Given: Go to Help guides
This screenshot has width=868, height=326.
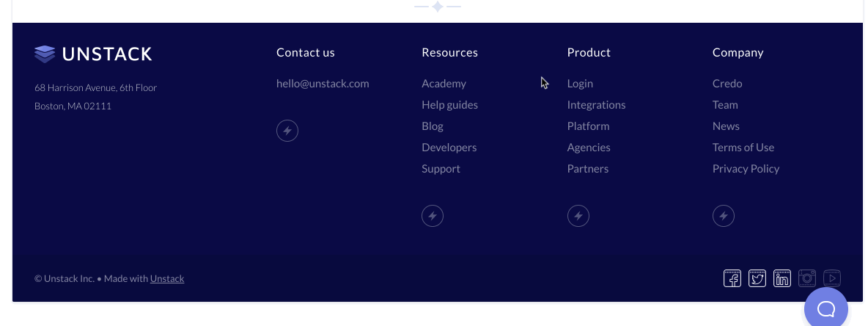Looking at the screenshot, I should (x=449, y=105).
